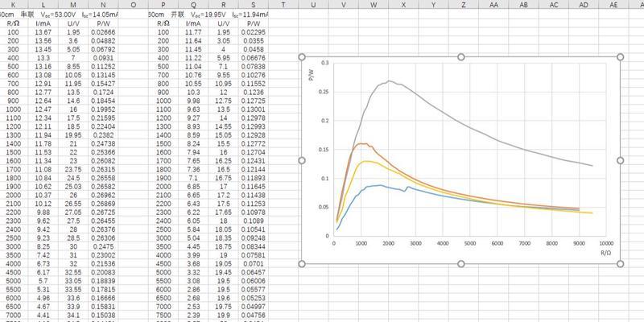
Task: Select the Voc=53.00V cell
Action: (59, 14)
